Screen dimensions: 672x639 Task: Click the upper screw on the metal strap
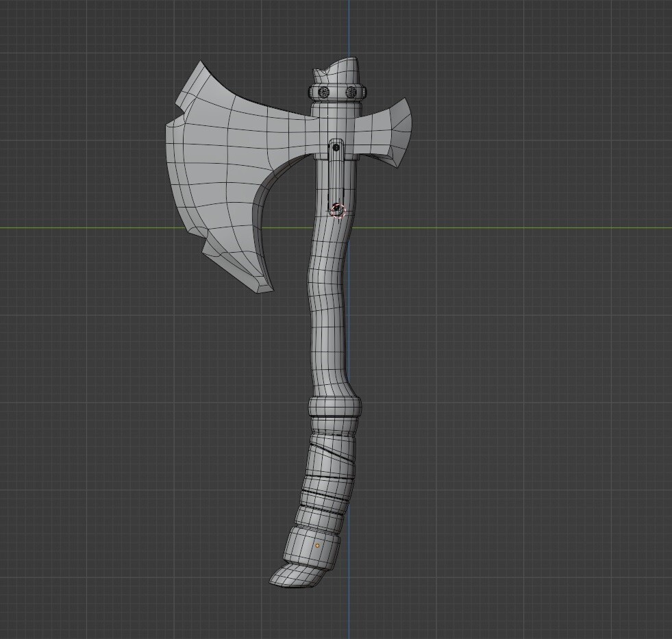336,147
